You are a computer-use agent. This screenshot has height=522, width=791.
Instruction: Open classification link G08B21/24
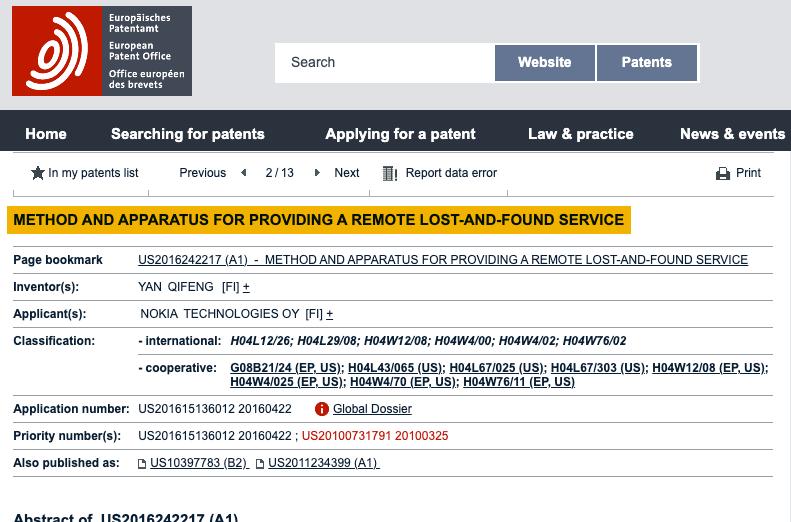tap(287, 368)
